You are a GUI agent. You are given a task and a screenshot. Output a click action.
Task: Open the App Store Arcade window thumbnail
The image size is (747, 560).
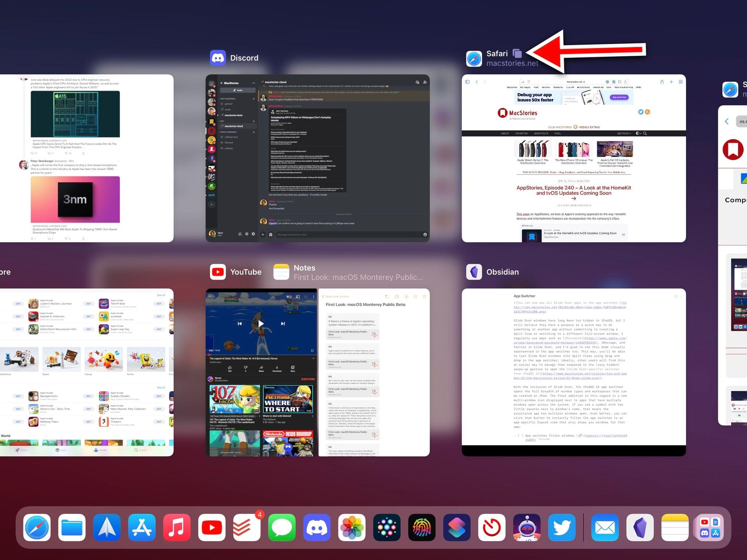pyautogui.click(x=86, y=372)
